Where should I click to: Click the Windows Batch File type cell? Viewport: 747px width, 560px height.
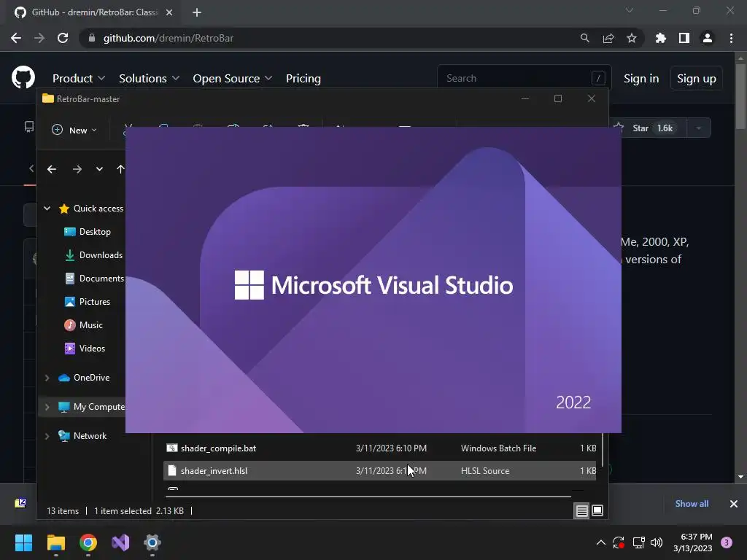click(498, 448)
